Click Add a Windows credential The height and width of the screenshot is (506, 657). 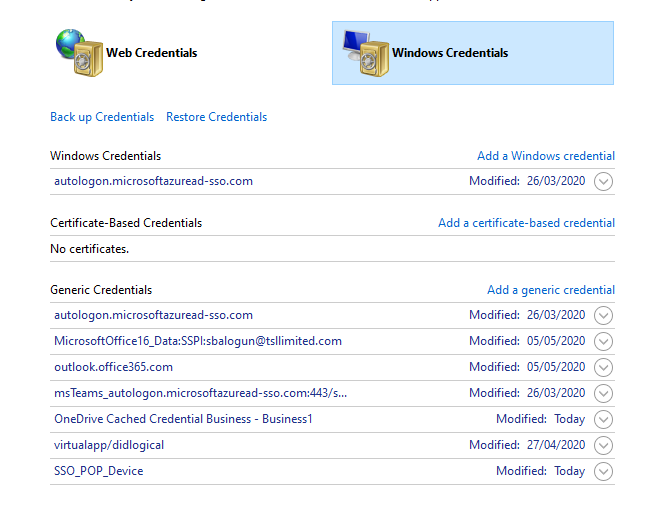tap(546, 156)
